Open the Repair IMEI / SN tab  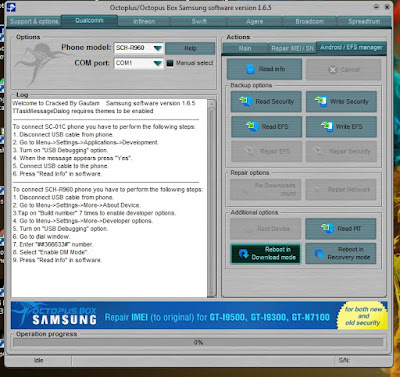(x=292, y=49)
